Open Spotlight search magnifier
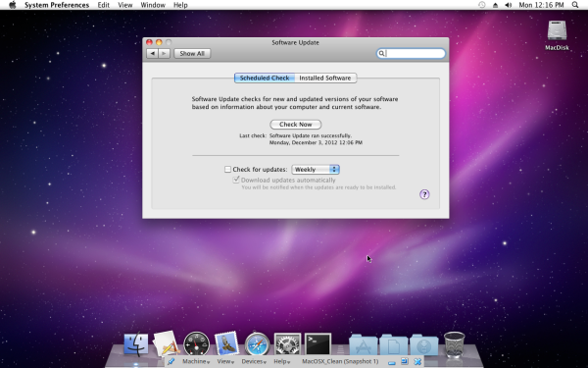 (575, 5)
